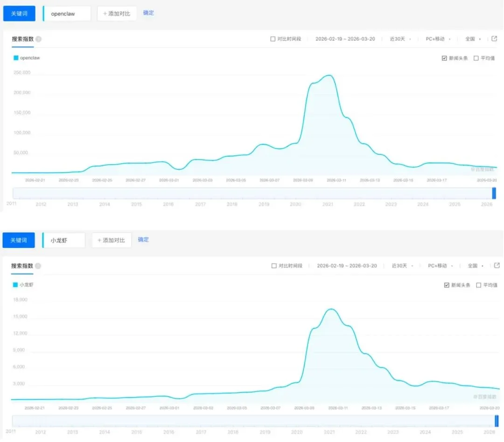This screenshot has height=442, width=504.
Task: Open PC+移动 dropdown in openclaw chart
Action: point(438,39)
